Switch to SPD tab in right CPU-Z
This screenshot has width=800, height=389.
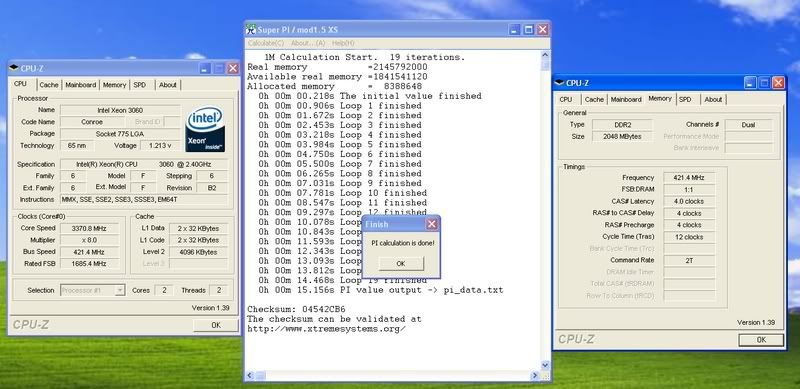tap(685, 99)
